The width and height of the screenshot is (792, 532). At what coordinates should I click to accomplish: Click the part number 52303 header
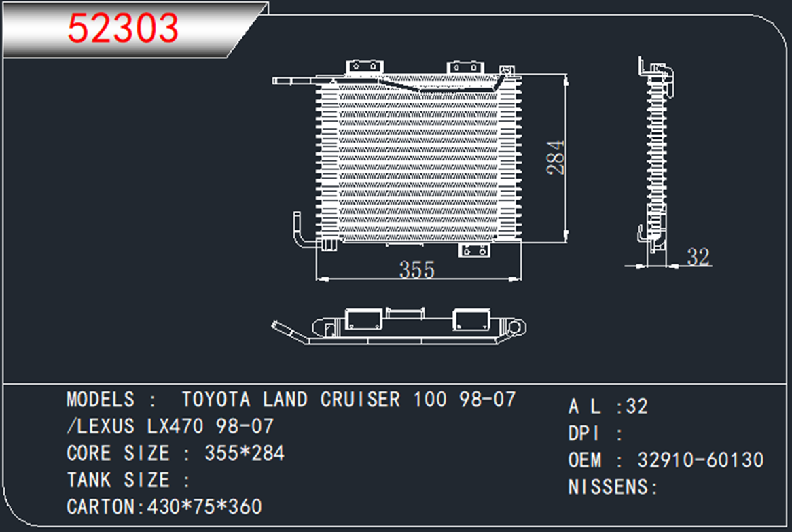pos(124,29)
